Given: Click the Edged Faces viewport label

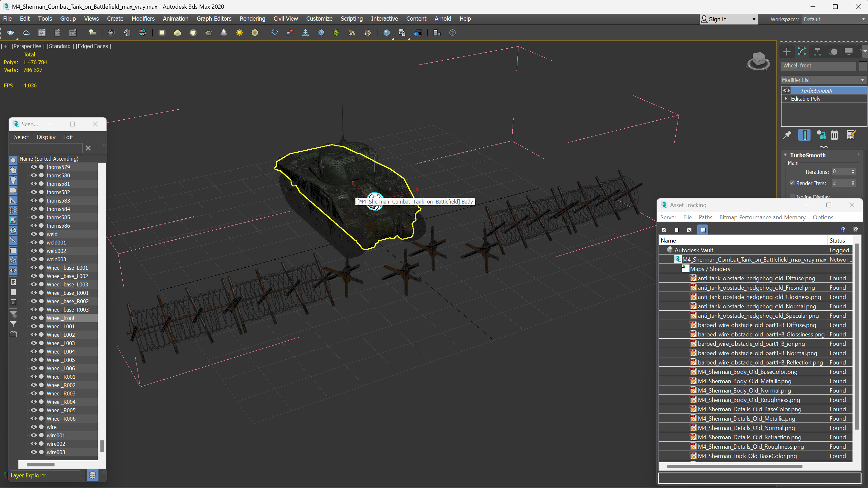Looking at the screenshot, I should pos(93,46).
